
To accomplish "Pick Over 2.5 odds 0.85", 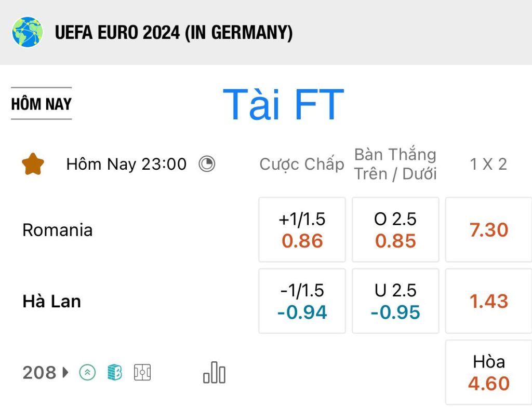I will 395,230.
